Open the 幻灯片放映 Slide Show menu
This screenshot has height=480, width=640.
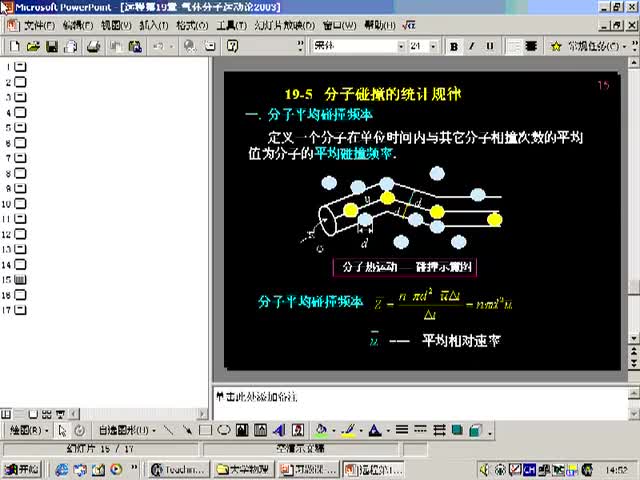[x=284, y=26]
